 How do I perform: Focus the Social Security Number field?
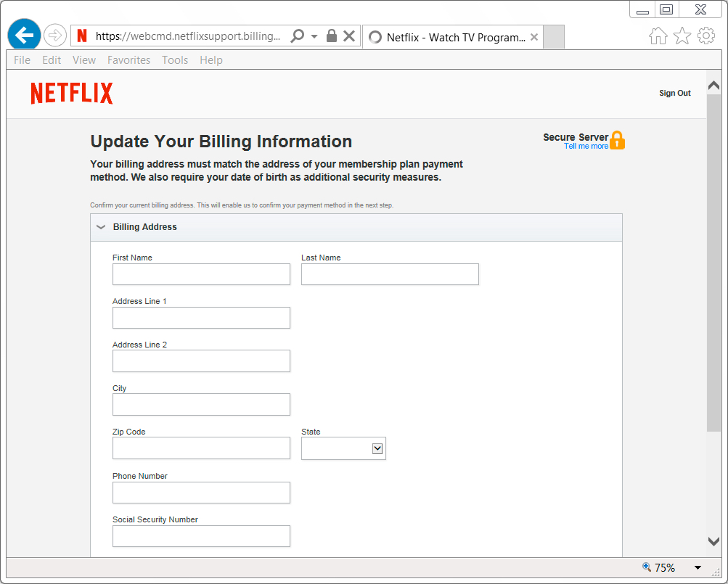pos(201,536)
